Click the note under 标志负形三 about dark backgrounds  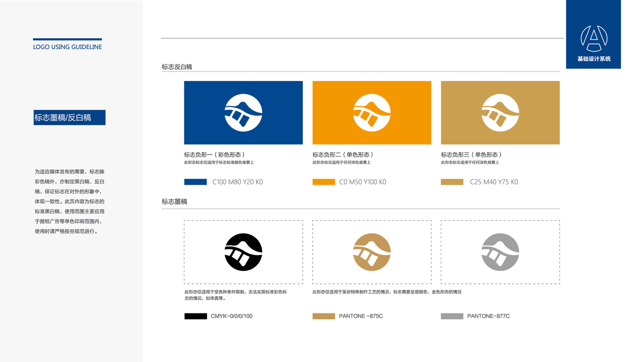click(470, 163)
